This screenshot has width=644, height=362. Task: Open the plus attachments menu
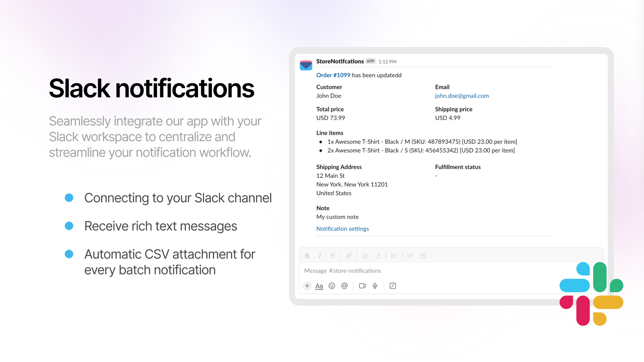coord(307,286)
